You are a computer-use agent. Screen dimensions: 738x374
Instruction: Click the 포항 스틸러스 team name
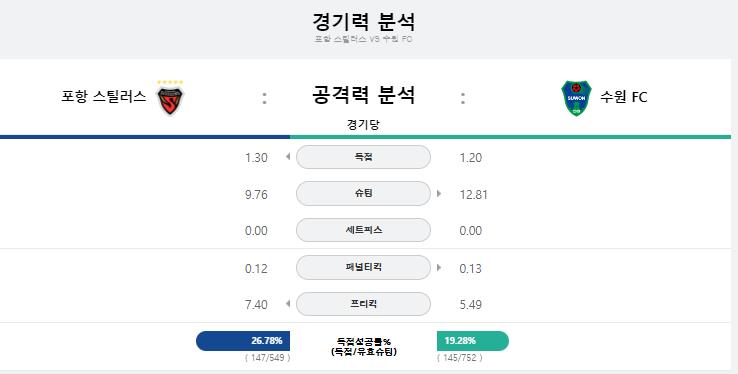click(x=104, y=96)
